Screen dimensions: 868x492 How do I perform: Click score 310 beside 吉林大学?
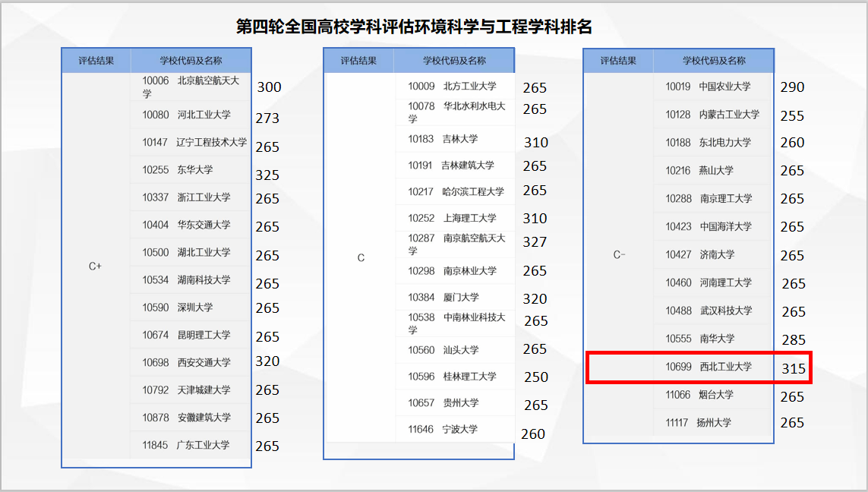[x=536, y=143]
